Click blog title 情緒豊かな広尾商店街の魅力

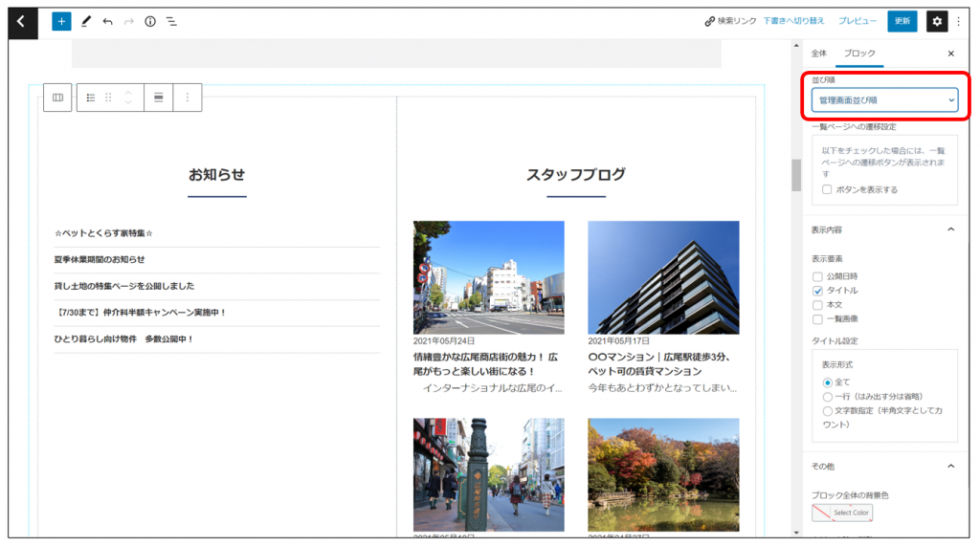[485, 364]
